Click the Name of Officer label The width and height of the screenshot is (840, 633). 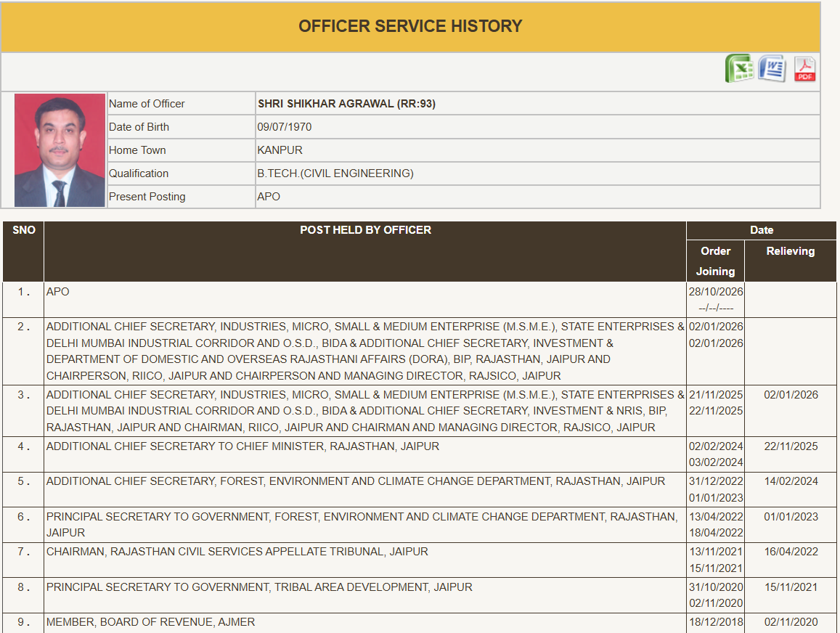coord(147,104)
